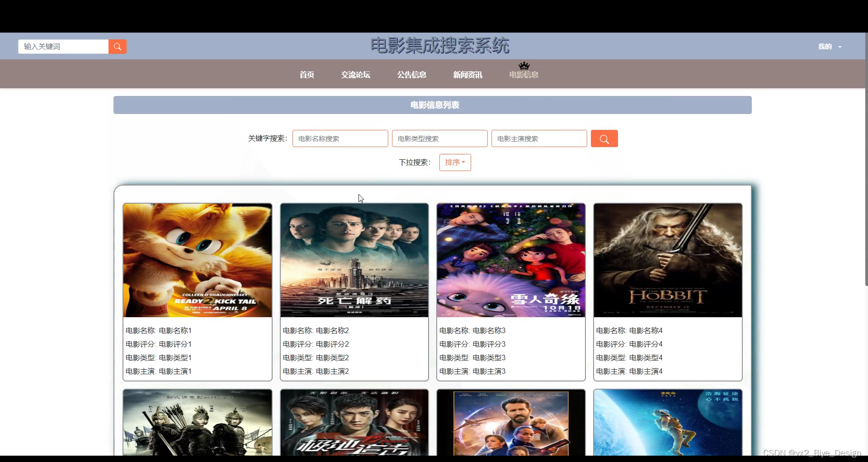This screenshot has width=868, height=462.
Task: Select the 电影信息 menu item
Action: 524,75
